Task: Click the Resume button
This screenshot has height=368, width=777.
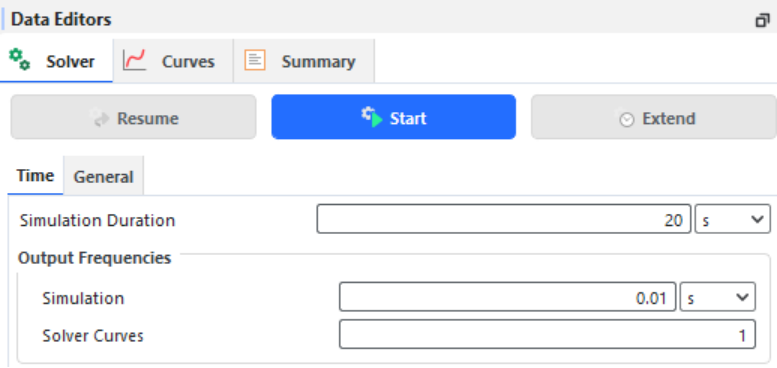Action: coord(133,117)
